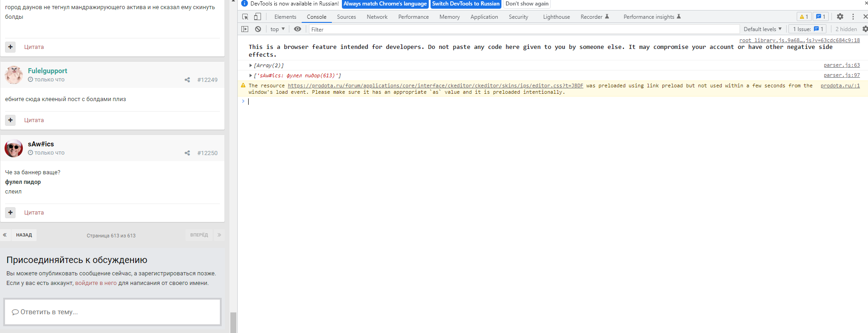Click share icon on post #12249
The image size is (868, 333).
pyautogui.click(x=187, y=80)
